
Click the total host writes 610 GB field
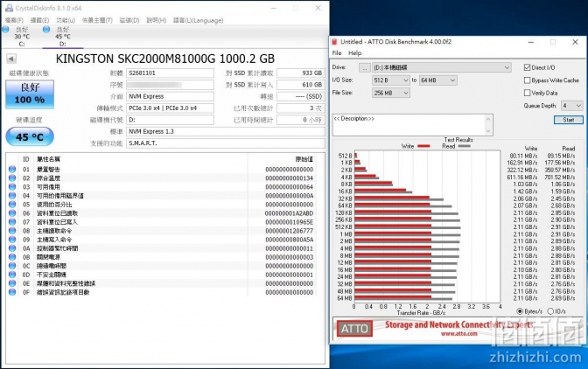301,85
